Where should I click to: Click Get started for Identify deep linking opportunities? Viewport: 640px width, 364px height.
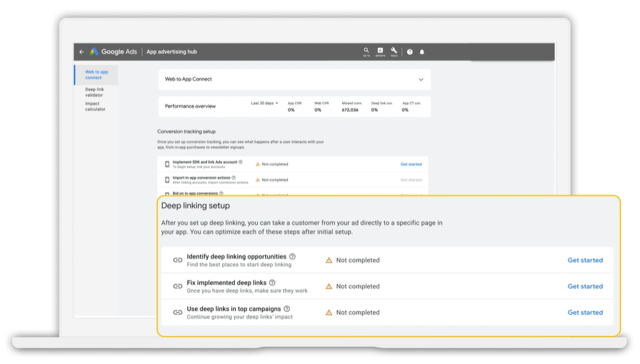(x=584, y=261)
